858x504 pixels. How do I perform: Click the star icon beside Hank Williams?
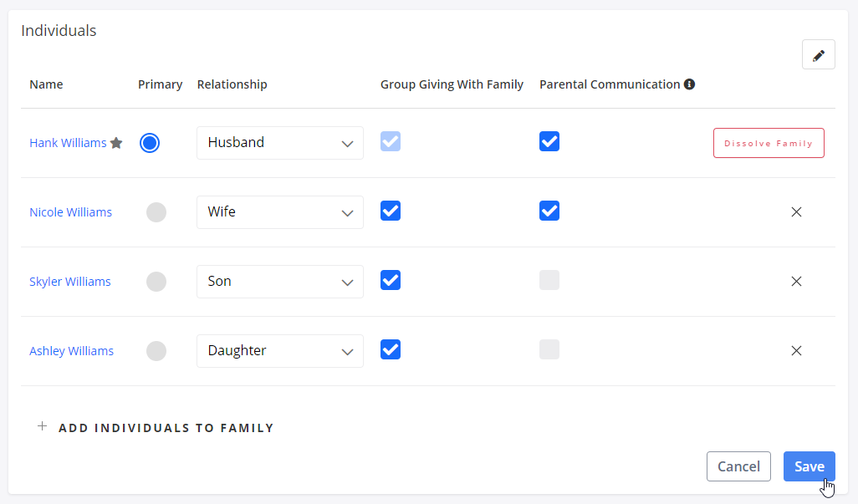coord(116,142)
